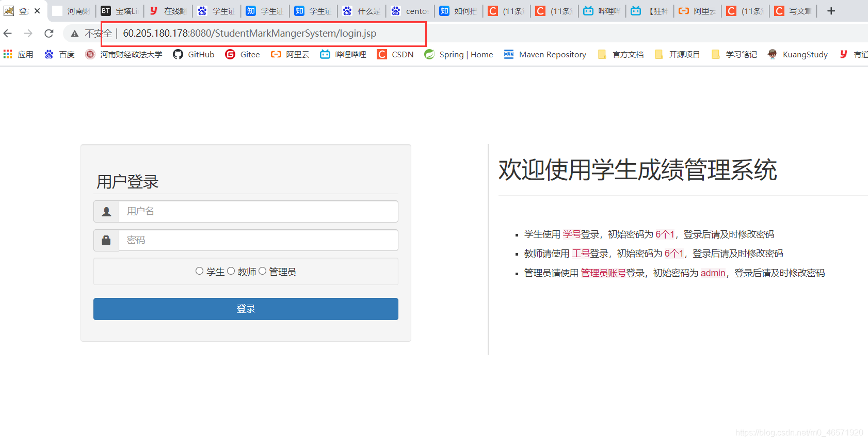
Task: Switch to the 在线翻 Youdao tab
Action: (168, 11)
